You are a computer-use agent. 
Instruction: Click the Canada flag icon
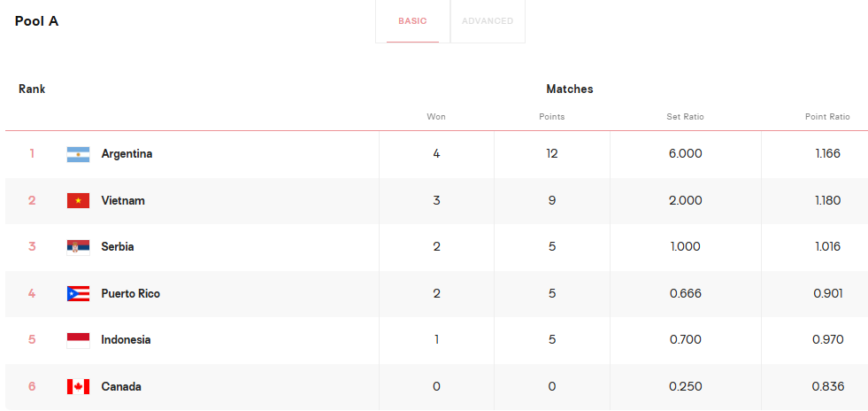coord(78,386)
